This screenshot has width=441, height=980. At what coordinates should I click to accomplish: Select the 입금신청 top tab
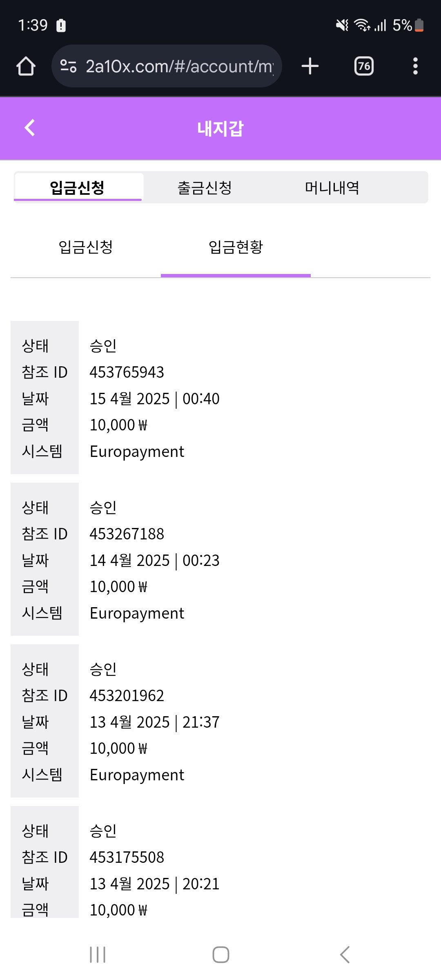point(78,188)
